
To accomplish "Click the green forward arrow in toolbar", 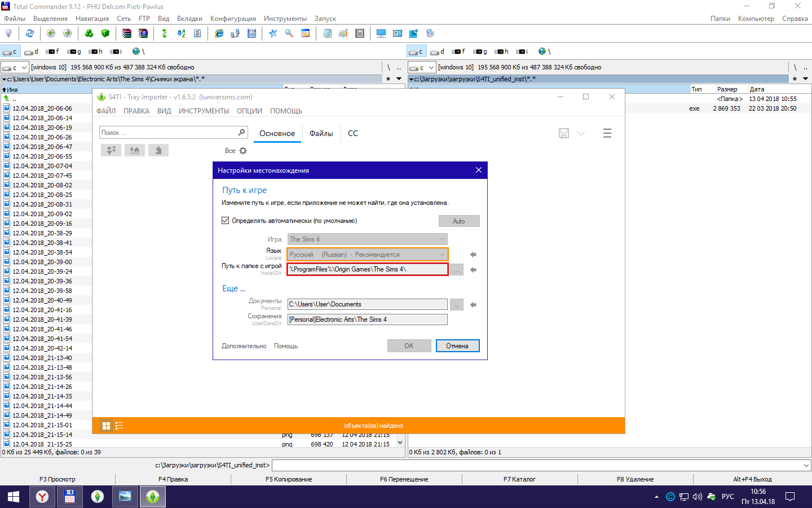I will click(67, 33).
